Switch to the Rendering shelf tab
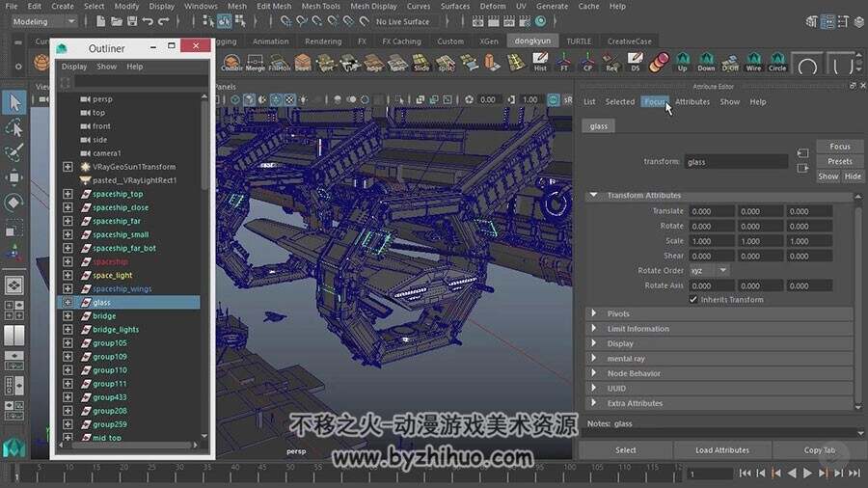The height and width of the screenshot is (488, 868). point(323,41)
